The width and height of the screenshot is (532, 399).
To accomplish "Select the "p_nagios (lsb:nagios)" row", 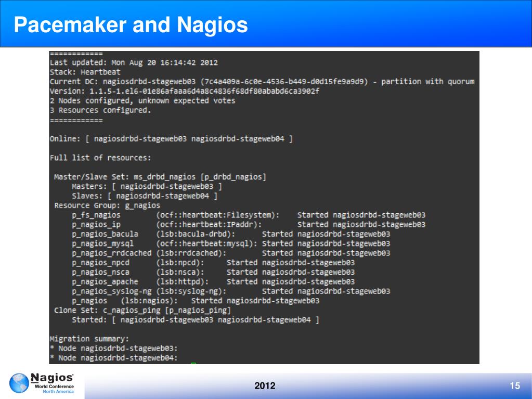I will (196, 301).
